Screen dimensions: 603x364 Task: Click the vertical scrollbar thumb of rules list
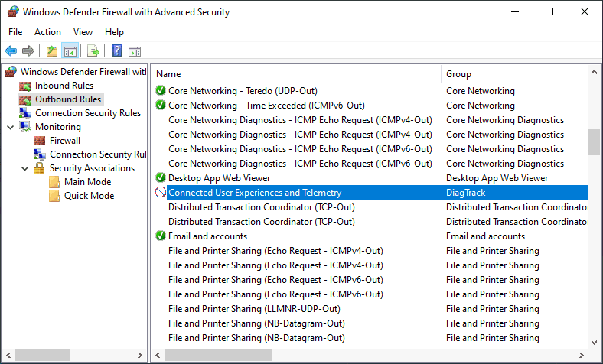coord(594,141)
